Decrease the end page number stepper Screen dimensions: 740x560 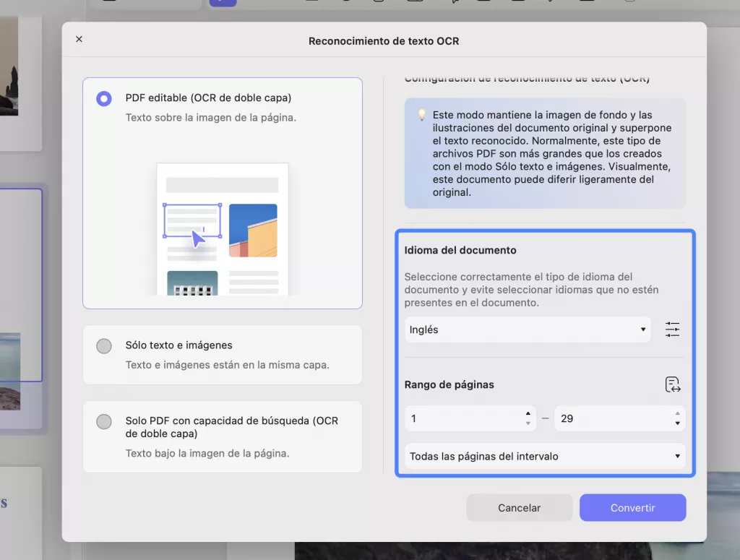677,423
